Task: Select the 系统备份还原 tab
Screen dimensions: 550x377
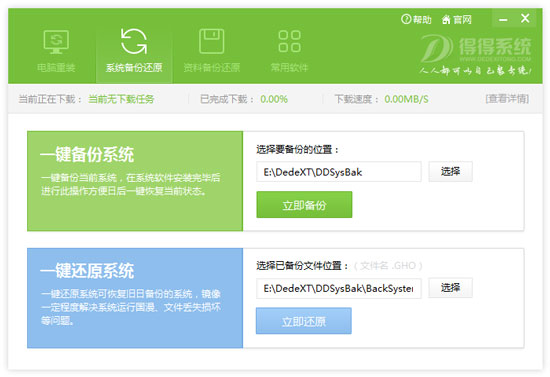Action: pos(134,51)
